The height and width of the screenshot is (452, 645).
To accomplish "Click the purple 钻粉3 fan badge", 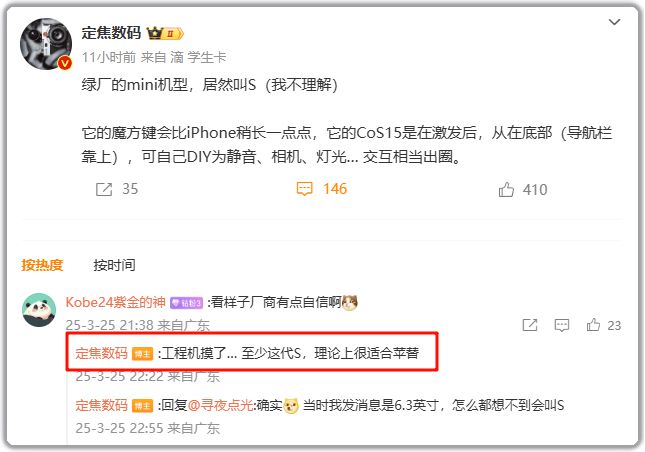I will coord(186,303).
